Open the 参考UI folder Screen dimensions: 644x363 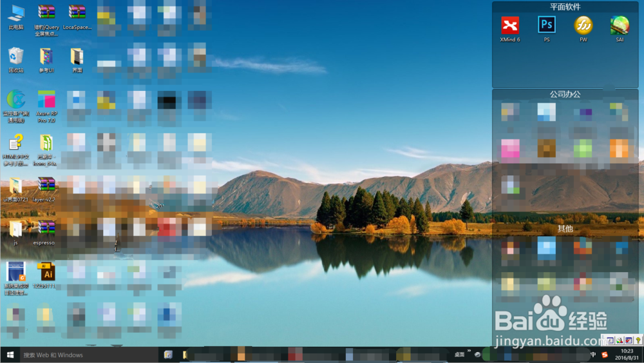coord(46,60)
